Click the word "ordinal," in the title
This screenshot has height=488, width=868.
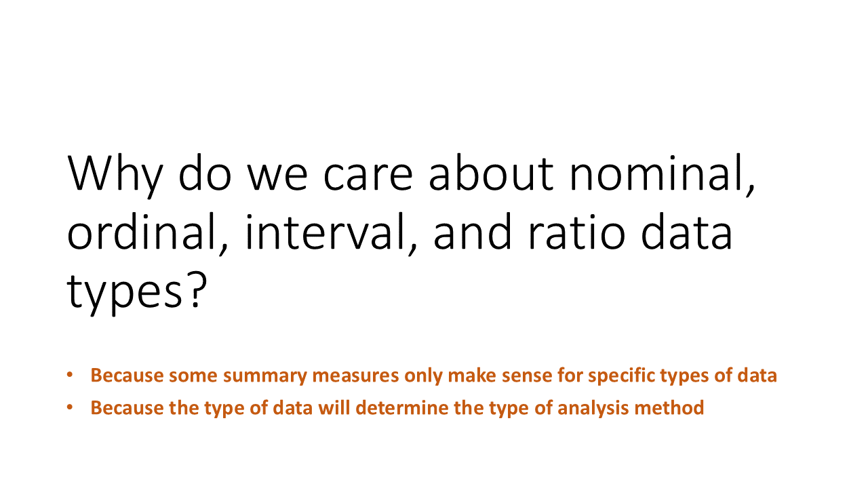click(x=149, y=234)
